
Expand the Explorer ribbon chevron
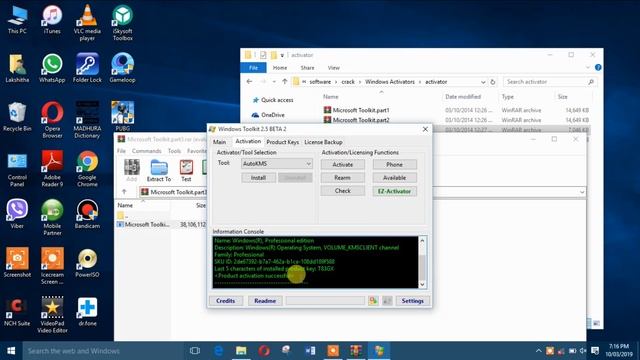coord(588,68)
